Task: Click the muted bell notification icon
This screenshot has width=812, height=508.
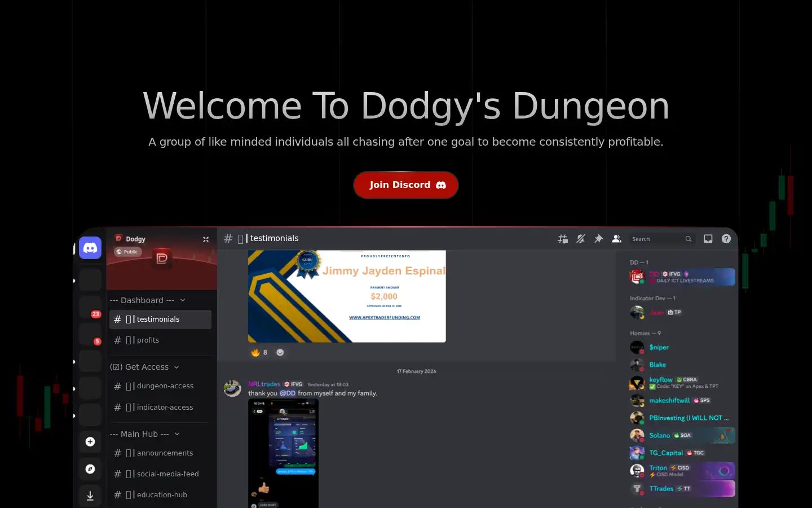Action: point(581,239)
